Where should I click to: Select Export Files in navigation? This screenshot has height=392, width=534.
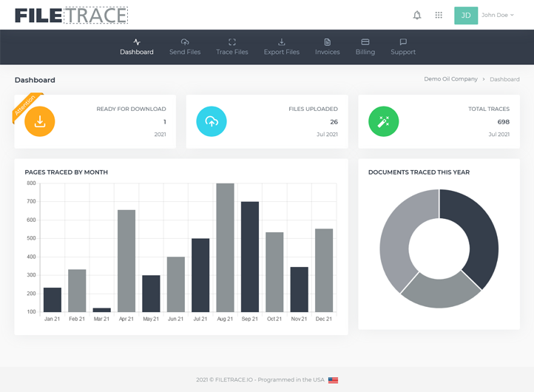282,47
